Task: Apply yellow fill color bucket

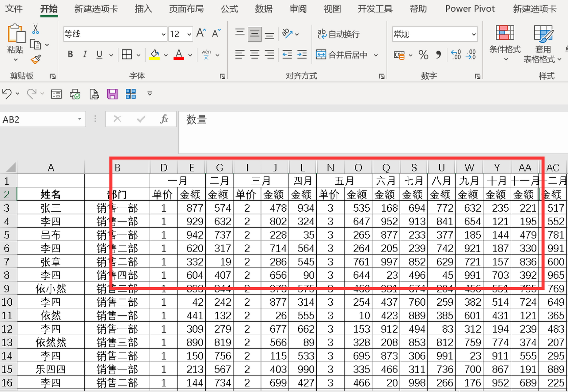Action: [x=154, y=55]
